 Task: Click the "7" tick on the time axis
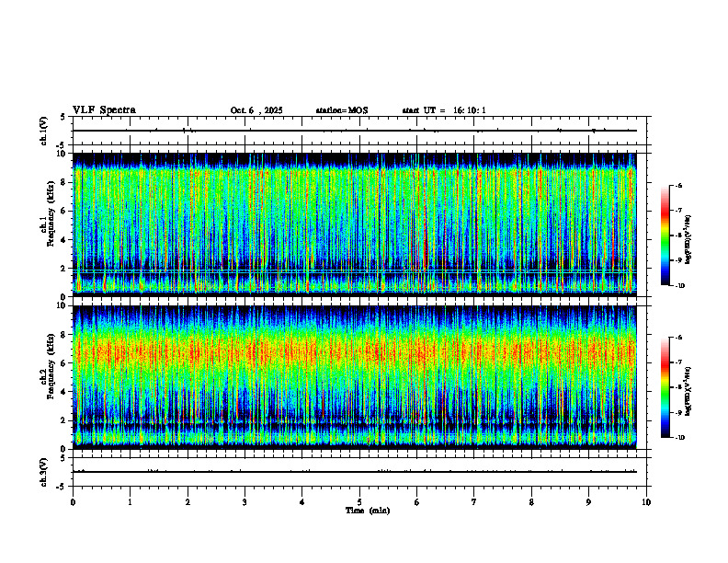coord(474,502)
